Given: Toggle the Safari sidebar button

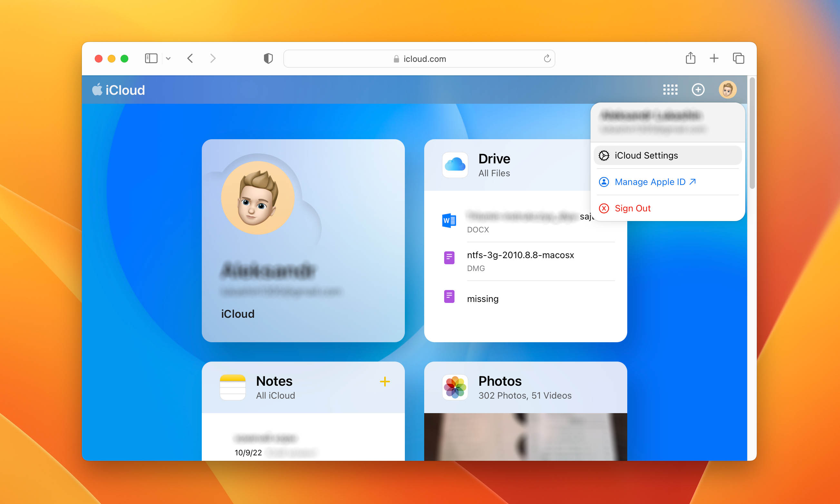Looking at the screenshot, I should click(151, 58).
